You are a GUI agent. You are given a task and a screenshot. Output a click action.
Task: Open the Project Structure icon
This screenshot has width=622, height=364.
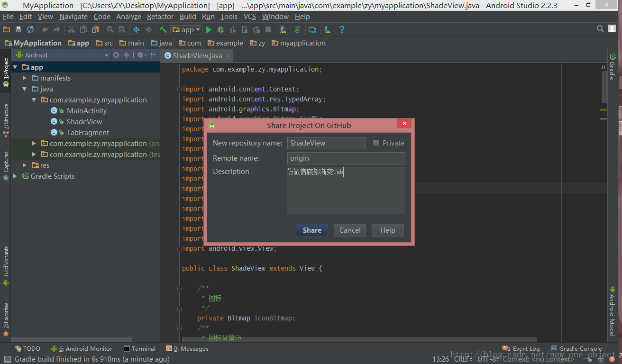pos(312,29)
